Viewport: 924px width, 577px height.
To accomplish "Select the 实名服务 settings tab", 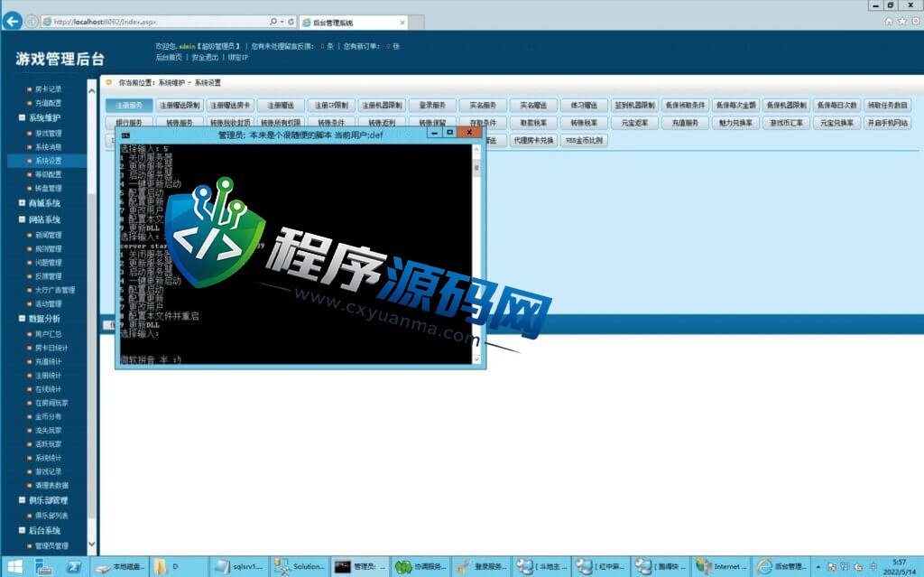I will pos(484,105).
